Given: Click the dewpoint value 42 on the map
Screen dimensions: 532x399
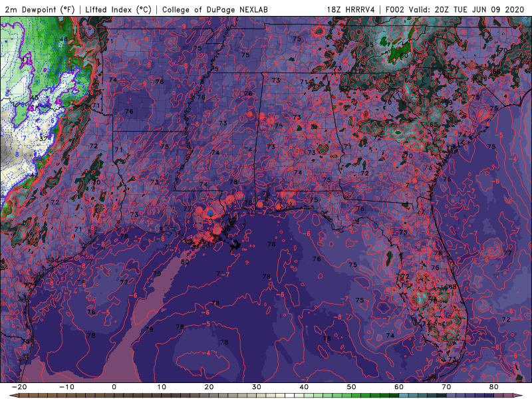Looking at the screenshot, I should point(35,175).
